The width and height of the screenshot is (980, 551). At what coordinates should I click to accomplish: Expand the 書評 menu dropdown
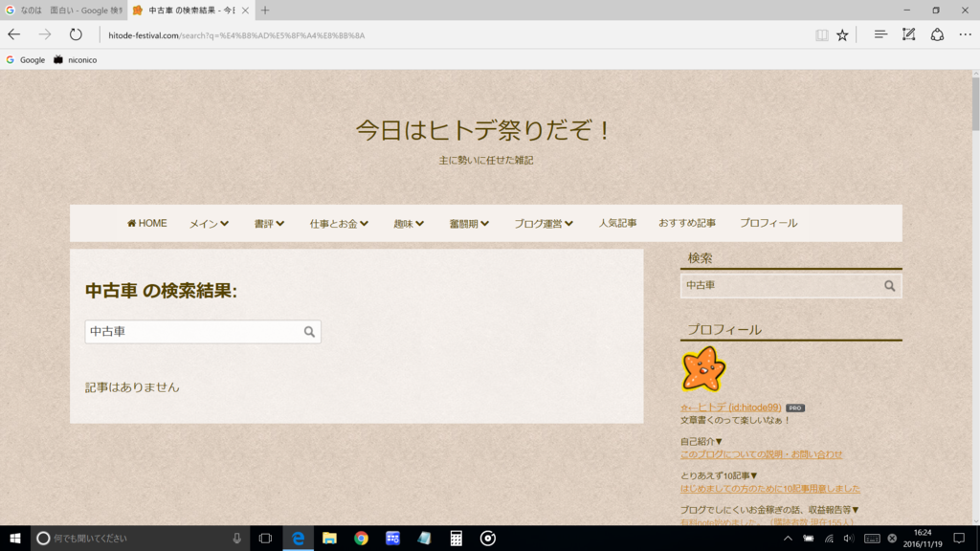(x=269, y=224)
